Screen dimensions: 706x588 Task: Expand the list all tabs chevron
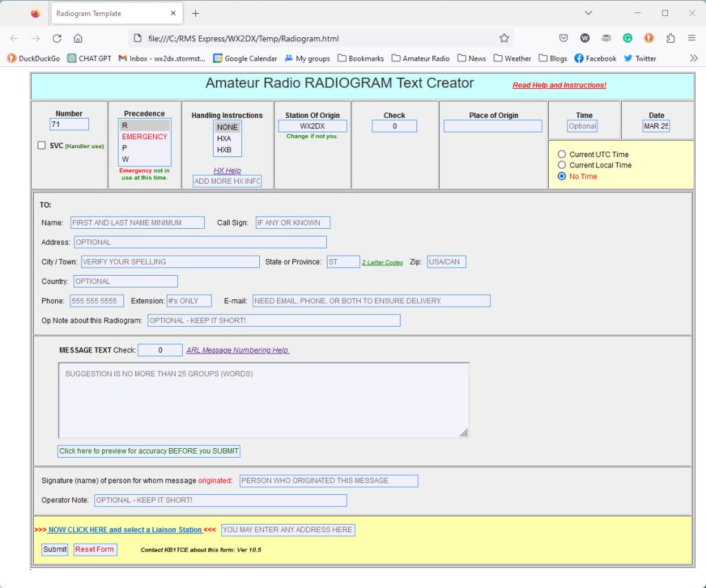tap(588, 13)
